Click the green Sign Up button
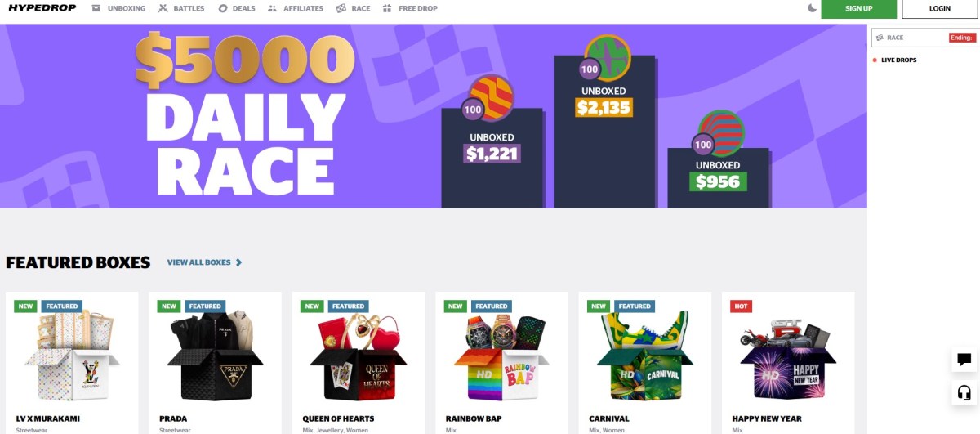 pos(858,9)
